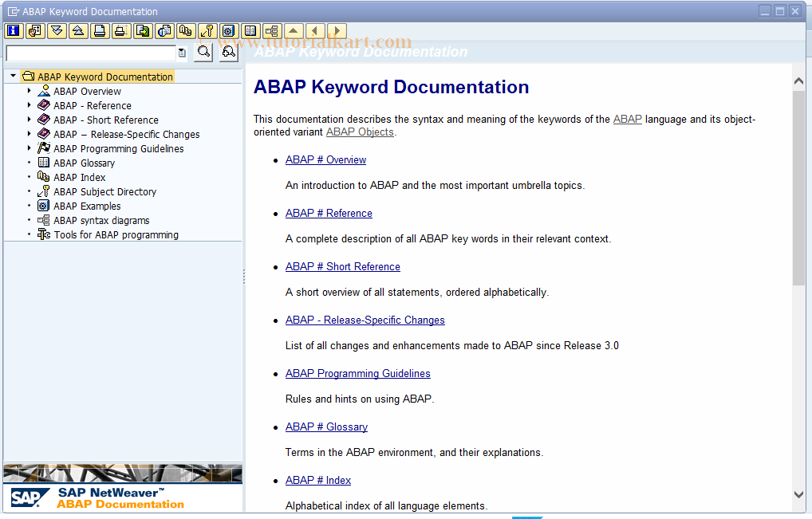Expand all nodes with the double-down arrow icon
This screenshot has width=812, height=519.
click(x=57, y=31)
